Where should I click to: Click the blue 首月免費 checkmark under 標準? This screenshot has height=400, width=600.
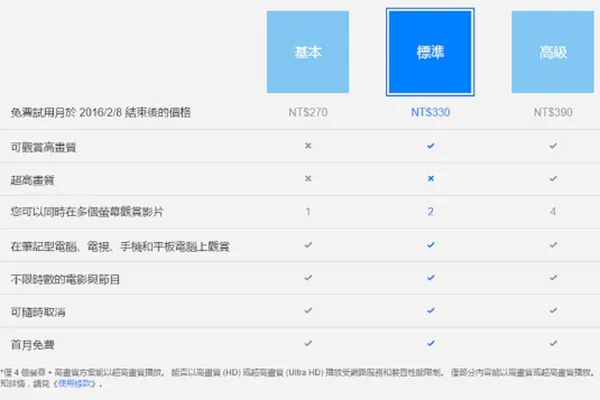(x=430, y=343)
